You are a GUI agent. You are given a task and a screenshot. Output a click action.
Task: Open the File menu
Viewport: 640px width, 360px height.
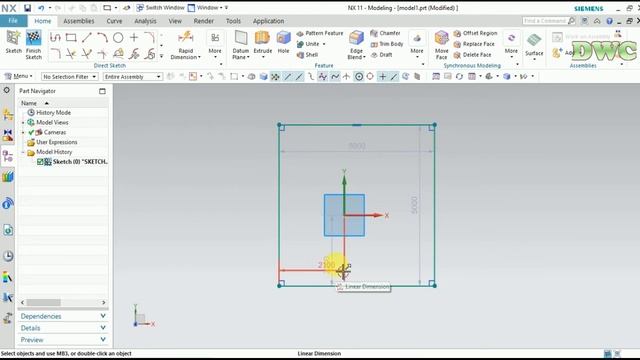[x=13, y=21]
